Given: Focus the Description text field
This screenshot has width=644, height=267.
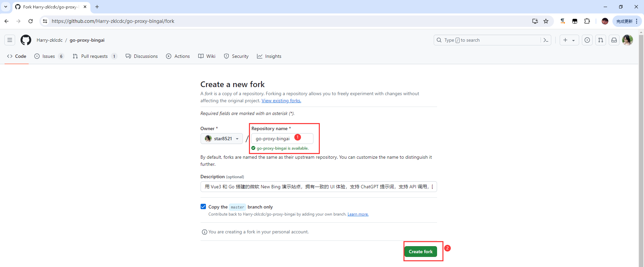Looking at the screenshot, I should click(x=319, y=187).
